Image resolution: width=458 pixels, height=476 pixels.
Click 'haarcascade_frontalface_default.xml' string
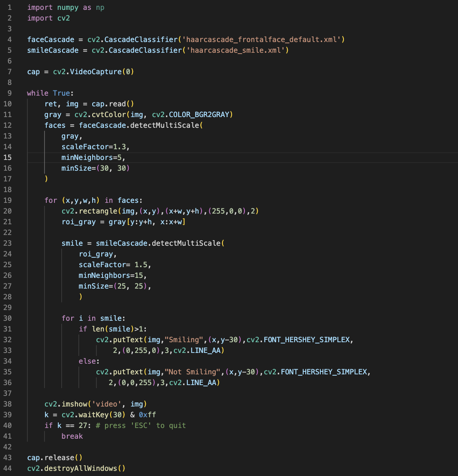(261, 40)
